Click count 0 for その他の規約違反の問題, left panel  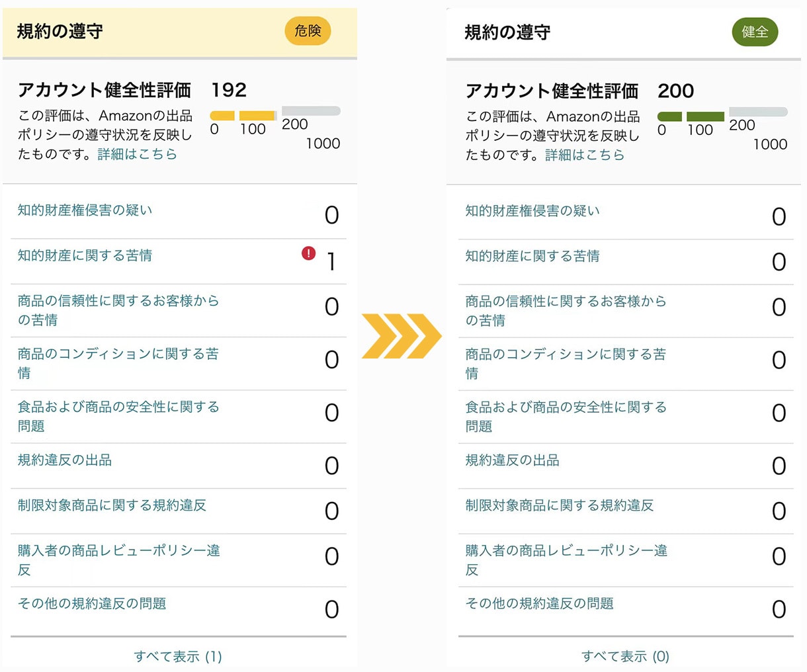[x=331, y=609]
